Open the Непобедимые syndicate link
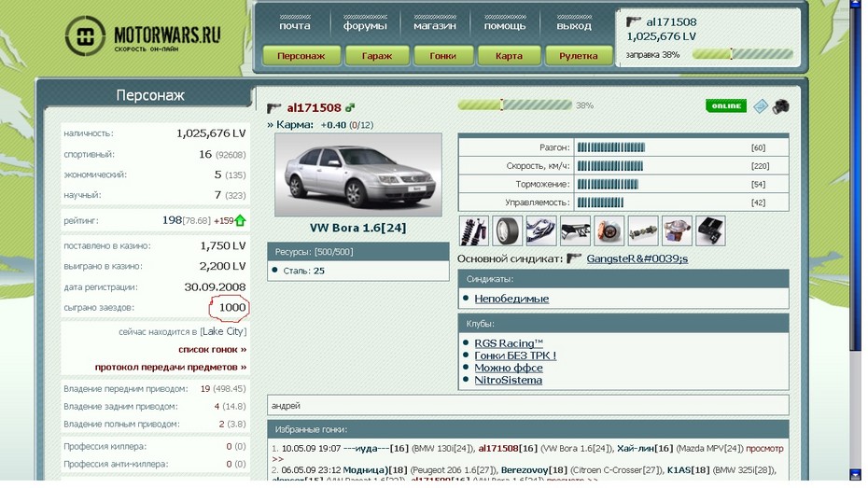The image size is (868, 488). [x=511, y=299]
